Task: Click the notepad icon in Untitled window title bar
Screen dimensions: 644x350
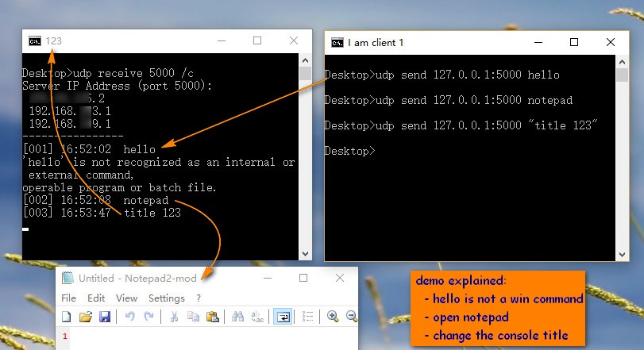Action: point(67,279)
